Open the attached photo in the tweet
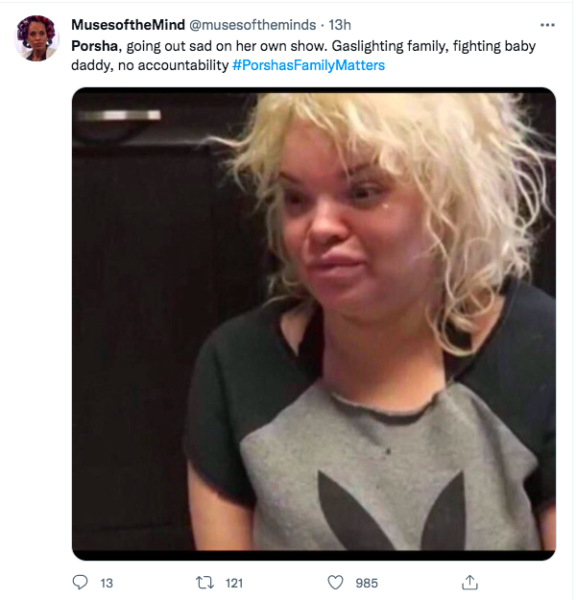This screenshot has width=576, height=600. (314, 324)
